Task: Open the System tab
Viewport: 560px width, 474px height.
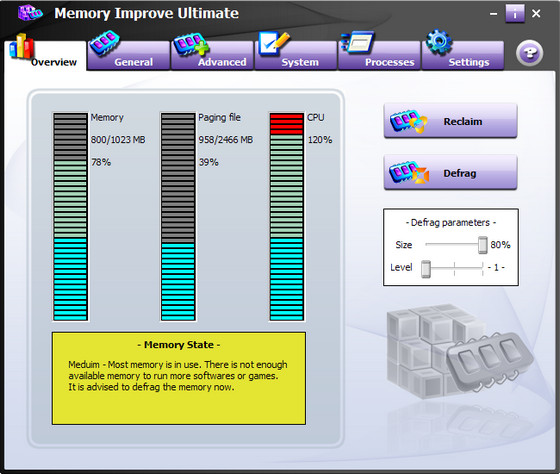Action: 296,56
